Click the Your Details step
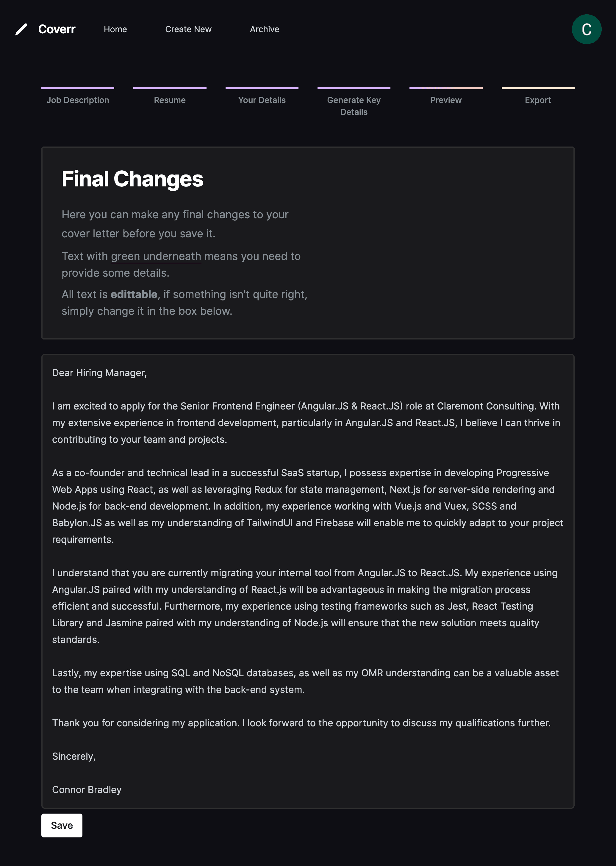 pyautogui.click(x=261, y=99)
